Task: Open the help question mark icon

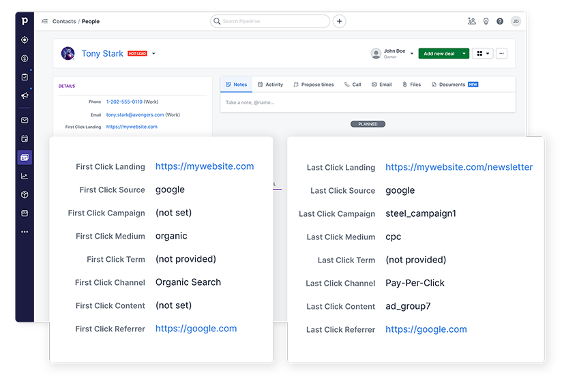Action: tap(500, 21)
